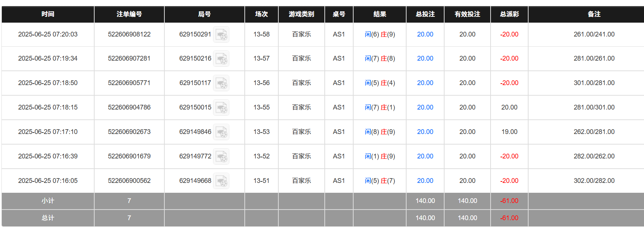Image resolution: width=644 pixels, height=230 pixels.
Task: Click replay icon beside round 629150117
Action: 221,83
